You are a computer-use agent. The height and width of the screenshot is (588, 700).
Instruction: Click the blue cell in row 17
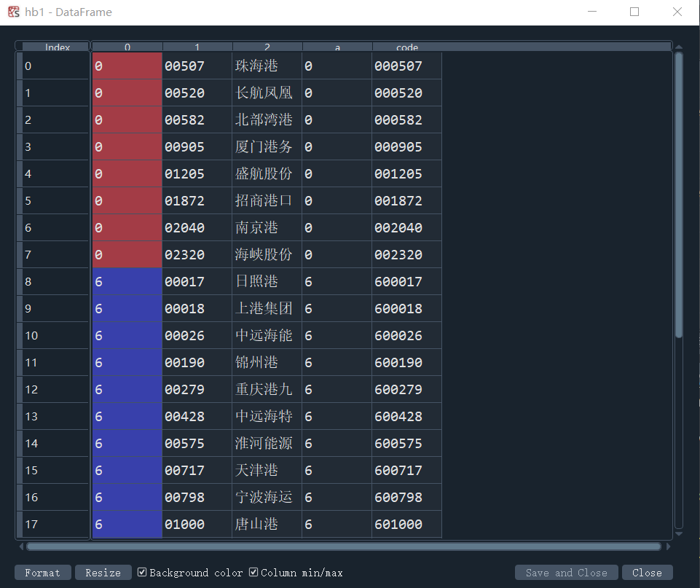[x=127, y=524]
